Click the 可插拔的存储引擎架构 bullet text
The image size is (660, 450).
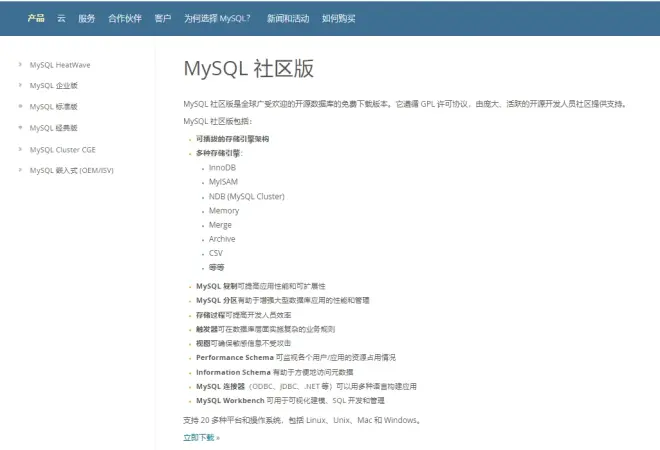[232, 139]
